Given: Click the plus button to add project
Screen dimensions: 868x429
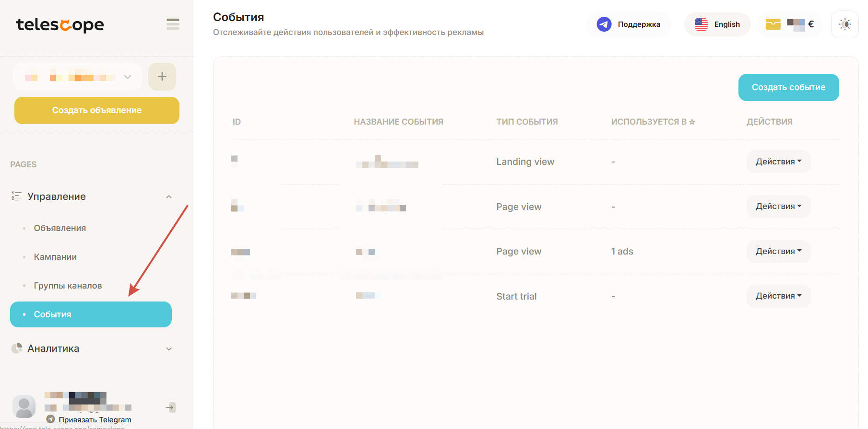Looking at the screenshot, I should [162, 77].
